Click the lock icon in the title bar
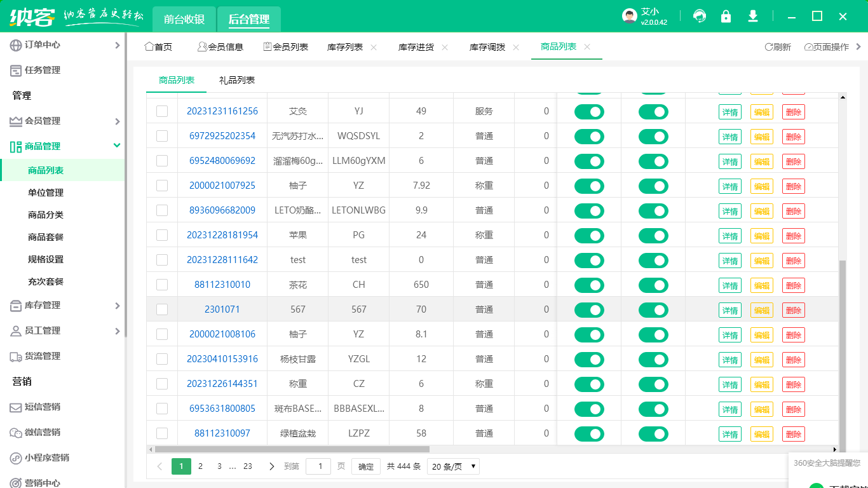This screenshot has height=488, width=868. click(726, 17)
